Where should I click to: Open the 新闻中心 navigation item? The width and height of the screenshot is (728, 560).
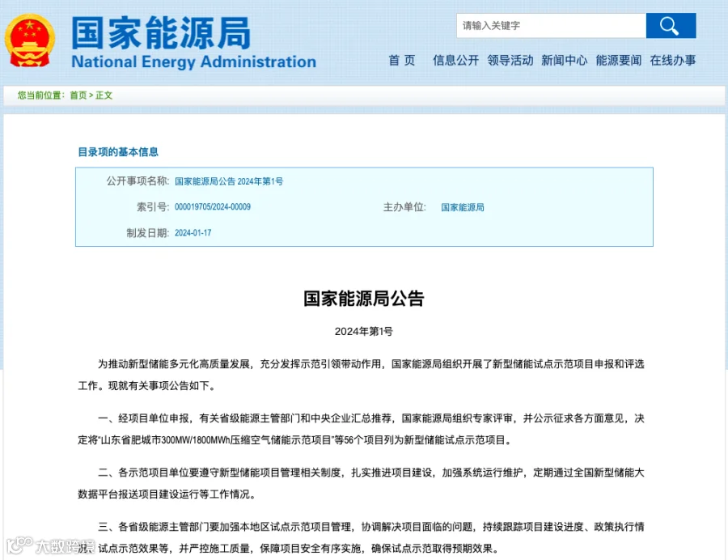[564, 61]
